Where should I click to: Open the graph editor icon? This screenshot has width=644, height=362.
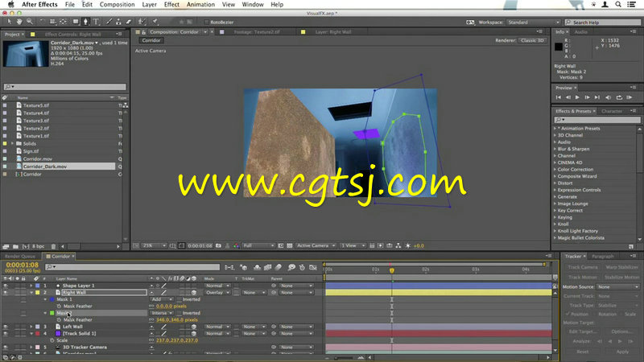click(x=313, y=268)
